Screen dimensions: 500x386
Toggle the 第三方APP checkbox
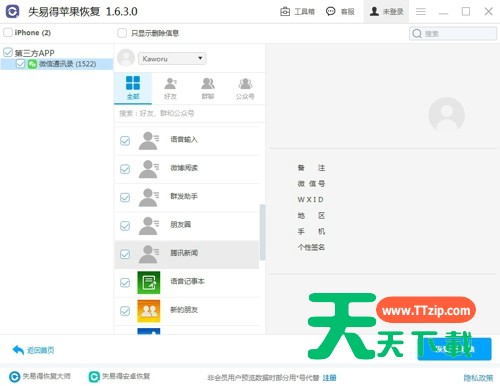(8, 52)
